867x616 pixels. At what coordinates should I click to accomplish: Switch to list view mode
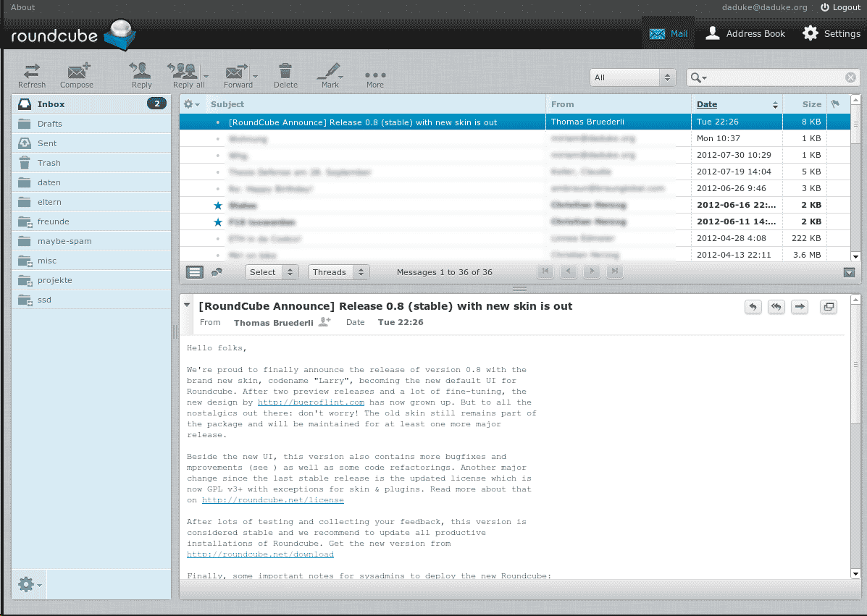pos(194,272)
